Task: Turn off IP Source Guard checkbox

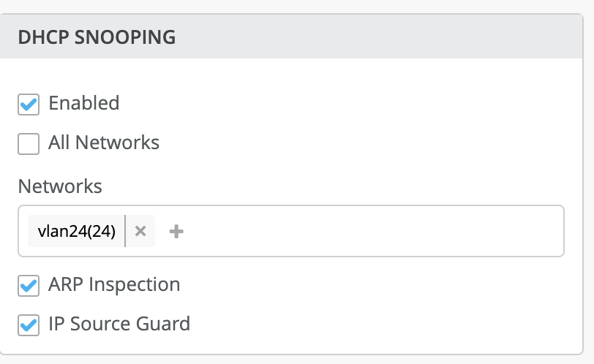Action: click(29, 325)
